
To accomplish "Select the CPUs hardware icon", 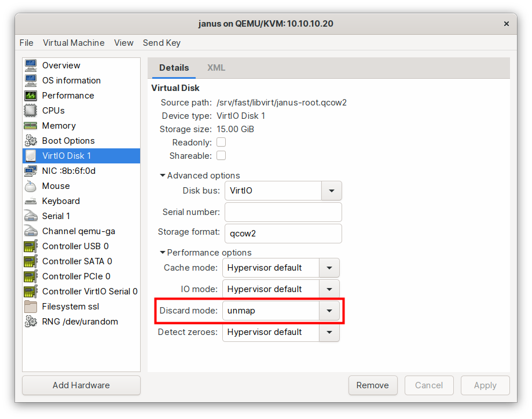I will tap(32, 110).
